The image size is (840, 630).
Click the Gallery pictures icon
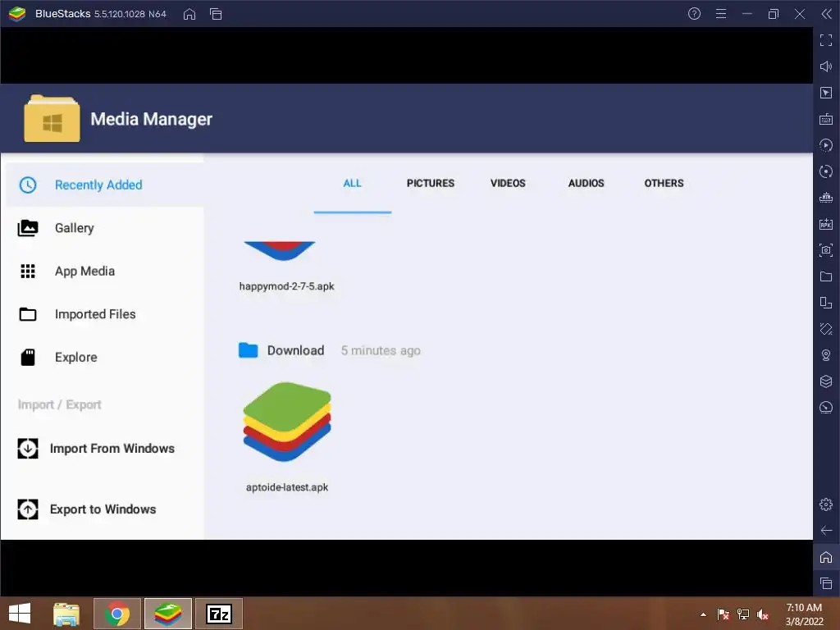pos(28,228)
